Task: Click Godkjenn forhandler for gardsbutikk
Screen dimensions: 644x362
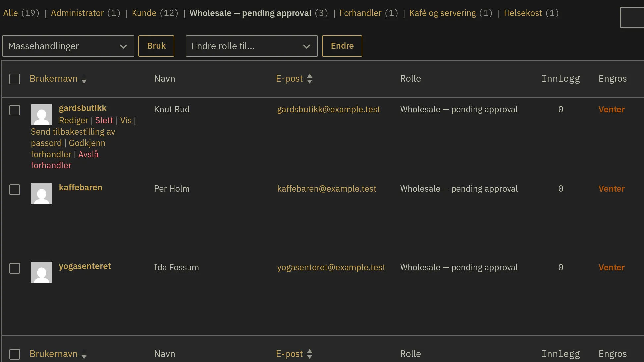Action: tap(68, 149)
